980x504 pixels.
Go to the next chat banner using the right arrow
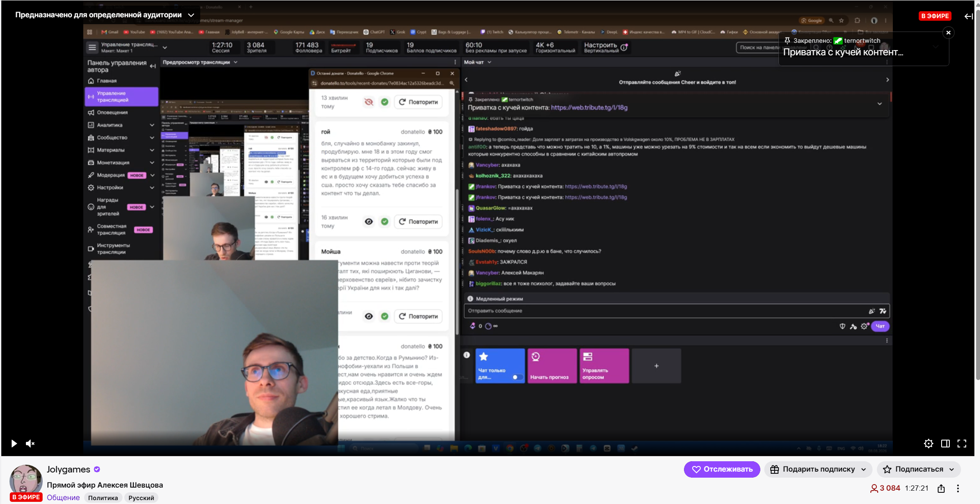(887, 80)
